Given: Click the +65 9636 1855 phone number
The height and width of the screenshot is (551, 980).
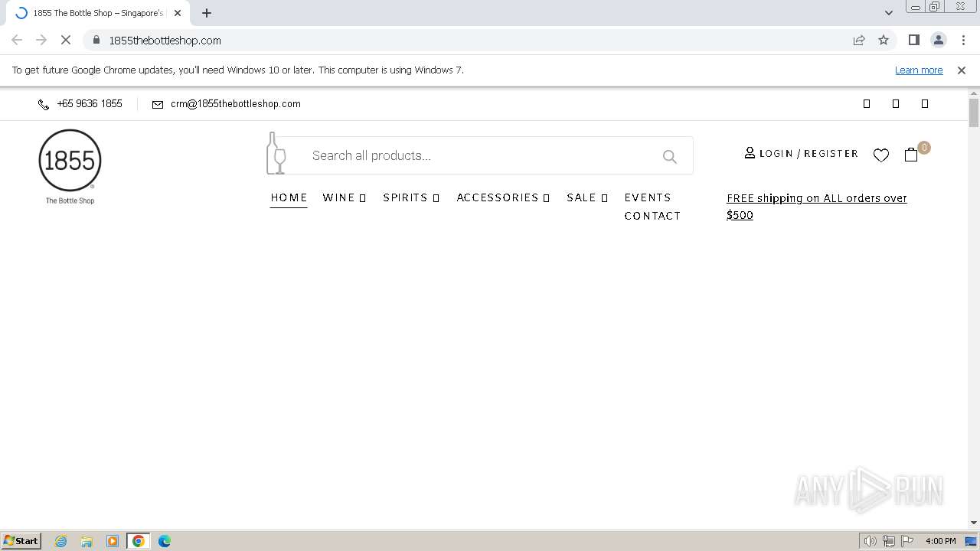Looking at the screenshot, I should pos(90,104).
